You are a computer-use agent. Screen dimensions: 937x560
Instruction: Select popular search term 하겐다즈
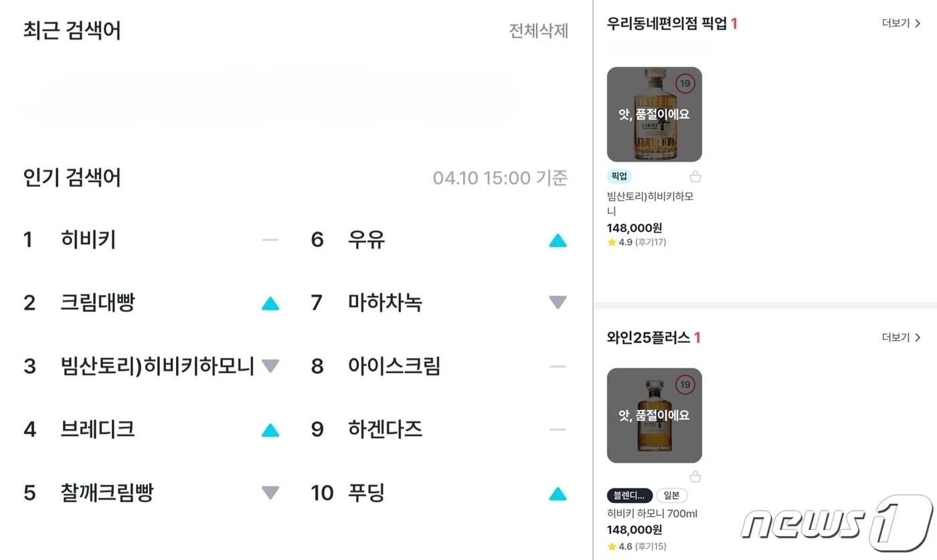click(384, 430)
